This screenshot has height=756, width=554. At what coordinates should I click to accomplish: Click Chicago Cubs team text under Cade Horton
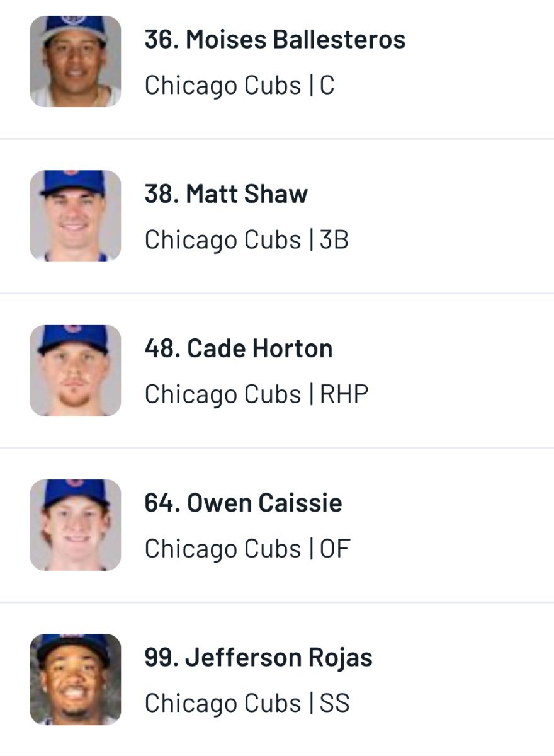[223, 394]
